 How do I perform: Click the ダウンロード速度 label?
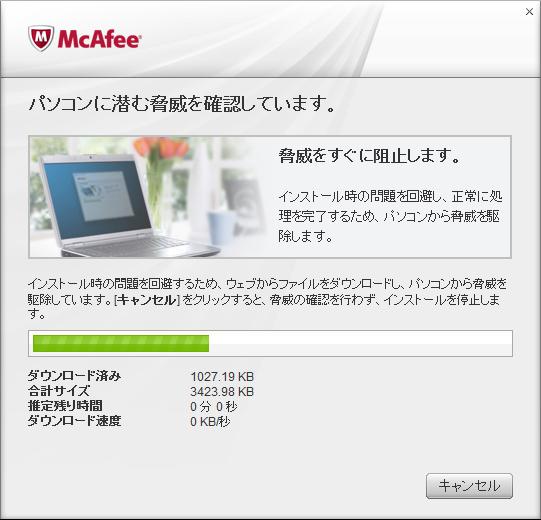[x=75, y=421]
